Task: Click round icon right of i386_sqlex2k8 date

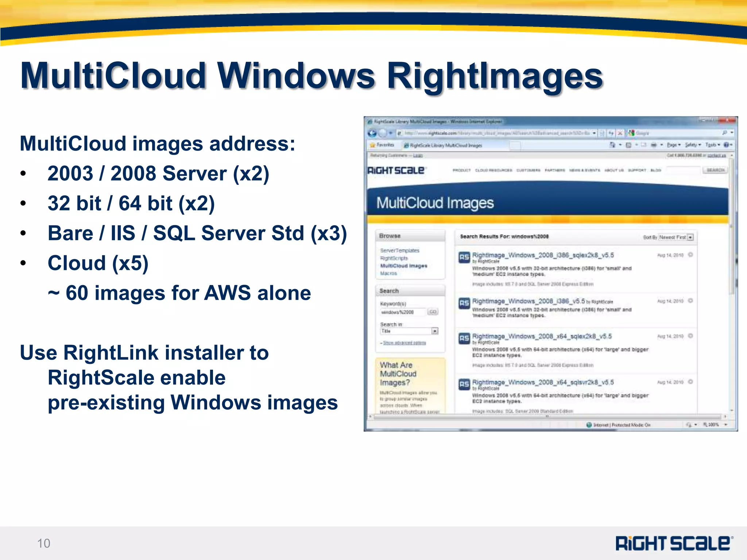Action: click(690, 255)
